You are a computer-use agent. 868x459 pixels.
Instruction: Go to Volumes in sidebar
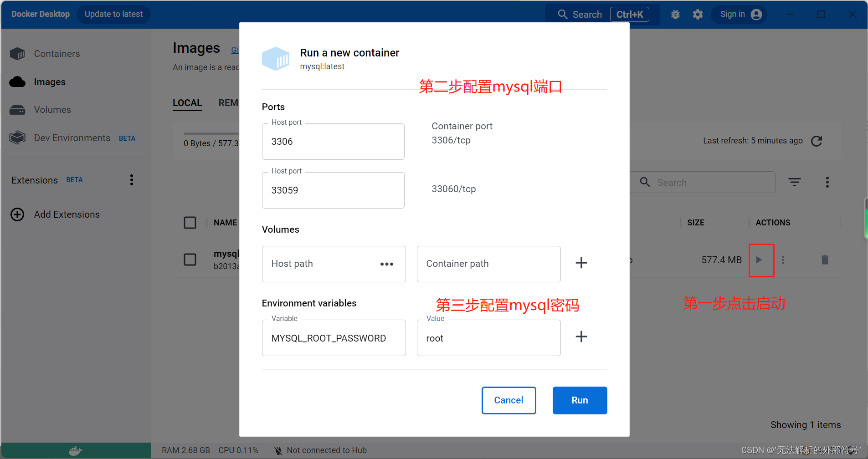pos(52,110)
